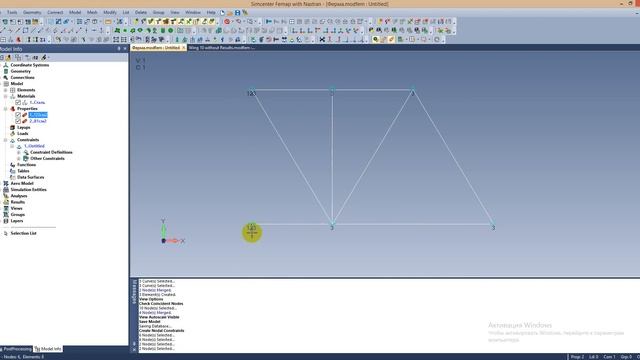Click the Constraints triangle icon in tree
Viewport: 640px width, 360px height.
tap(12, 140)
